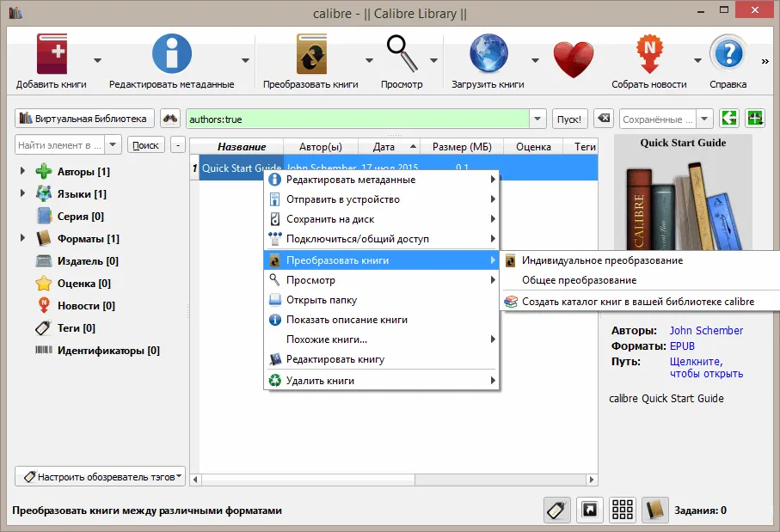Screen dimensions: 780x532
Task: Sort by Размер (МБ) column header
Action: [x=462, y=147]
